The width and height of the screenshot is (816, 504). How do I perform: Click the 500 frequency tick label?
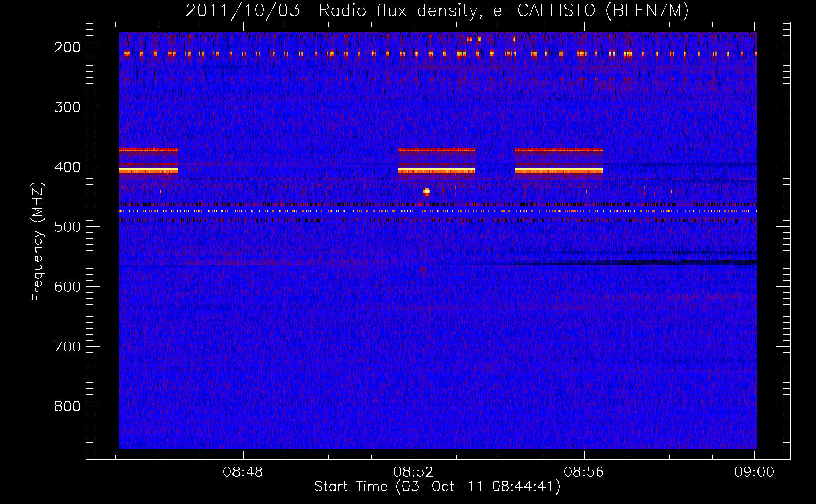point(68,227)
